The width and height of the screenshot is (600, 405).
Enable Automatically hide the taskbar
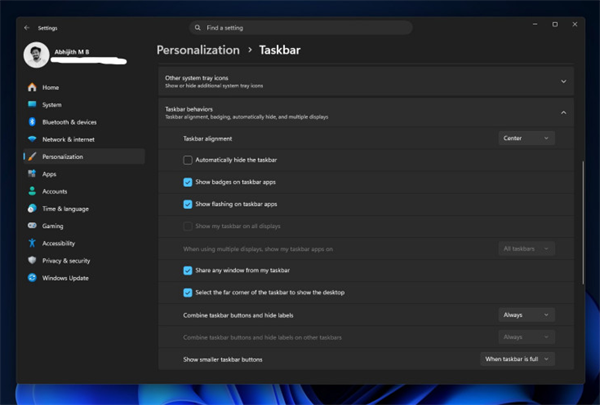point(188,160)
